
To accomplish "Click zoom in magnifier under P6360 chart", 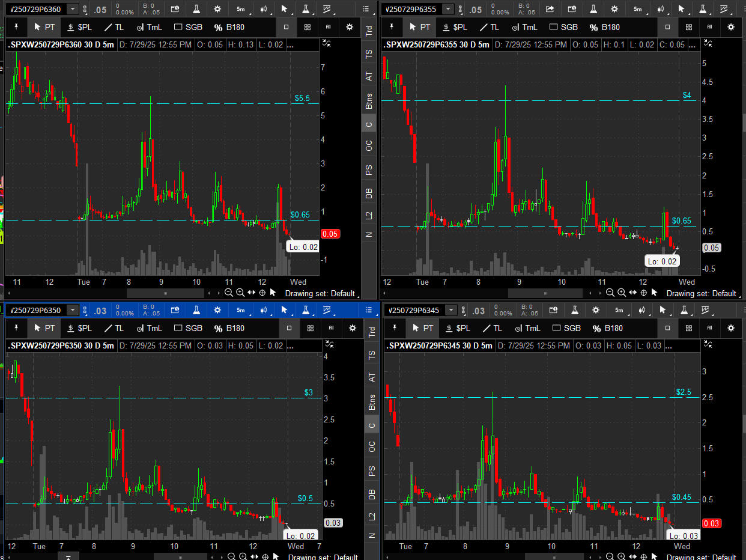I will click(x=240, y=293).
